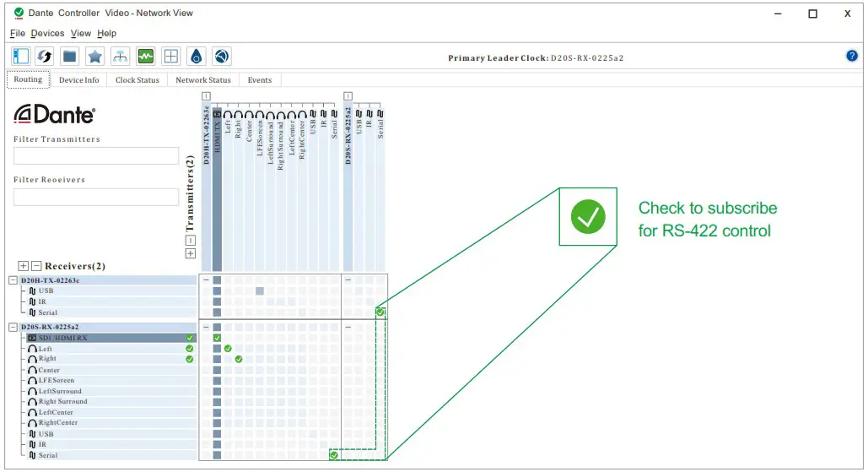
Task: Click the D20S-RX USB transmitter column icon
Action: [359, 114]
